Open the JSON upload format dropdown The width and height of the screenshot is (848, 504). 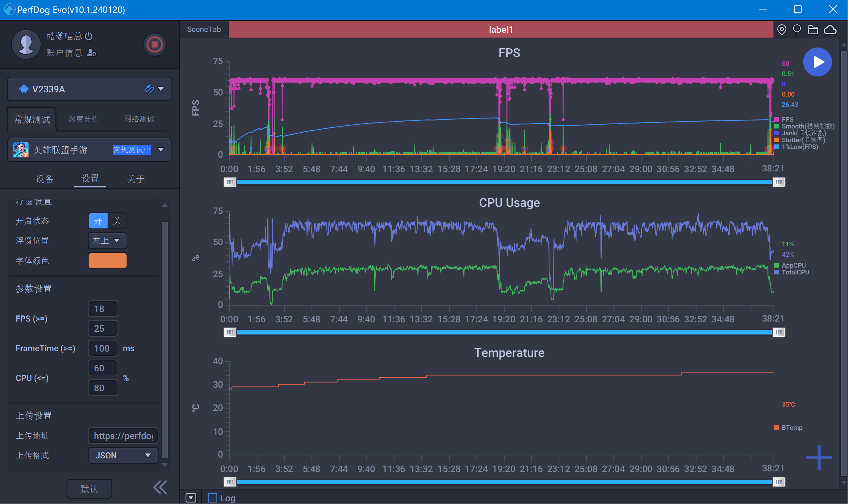(123, 455)
